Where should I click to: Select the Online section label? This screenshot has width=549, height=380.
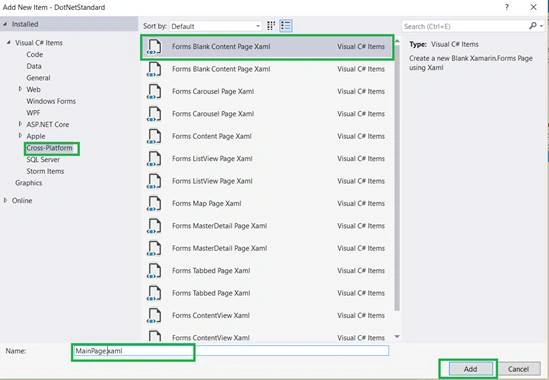click(x=22, y=201)
